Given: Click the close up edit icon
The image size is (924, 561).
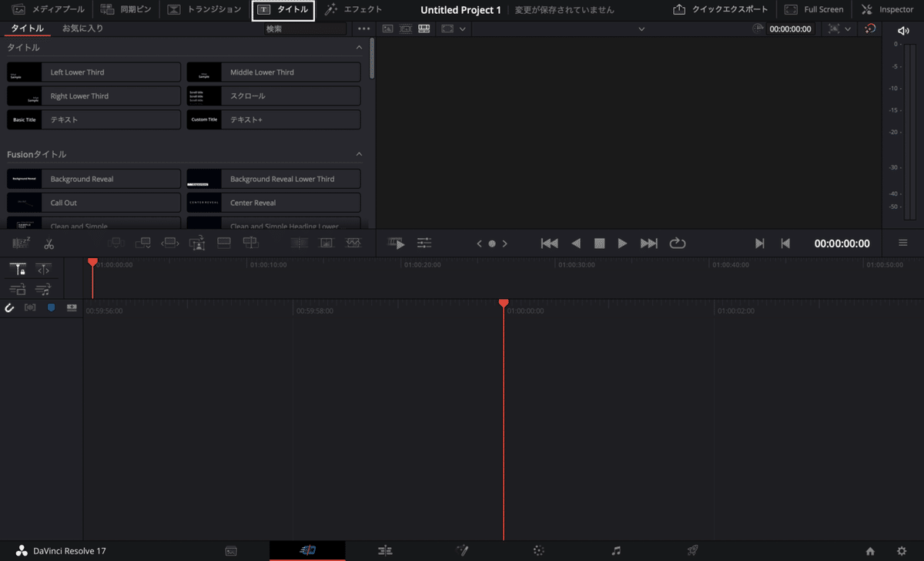Looking at the screenshot, I should 197,243.
